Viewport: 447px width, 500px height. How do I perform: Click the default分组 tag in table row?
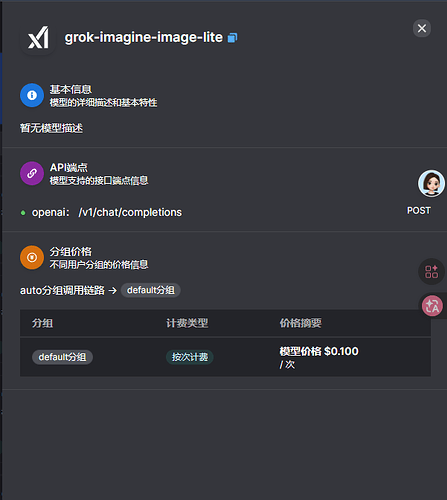pos(62,357)
